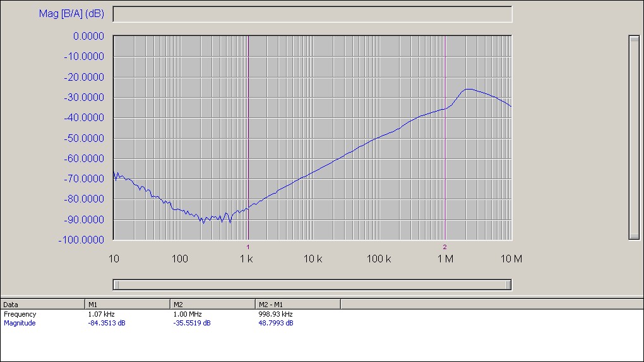Grab the top handle of vertical scrollbar
The image size is (644, 362).
click(634, 39)
